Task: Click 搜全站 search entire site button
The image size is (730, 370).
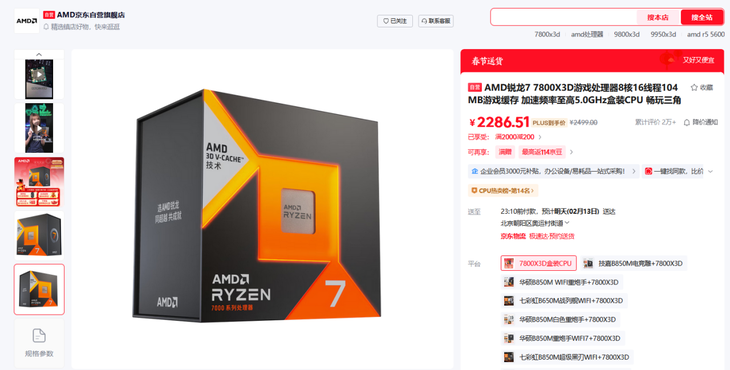Action: coord(702,18)
